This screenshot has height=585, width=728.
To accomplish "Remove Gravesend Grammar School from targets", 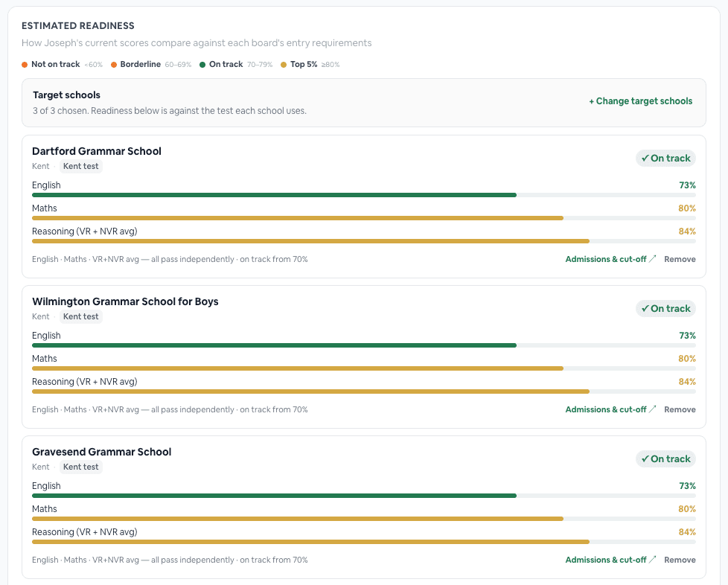I will [680, 560].
